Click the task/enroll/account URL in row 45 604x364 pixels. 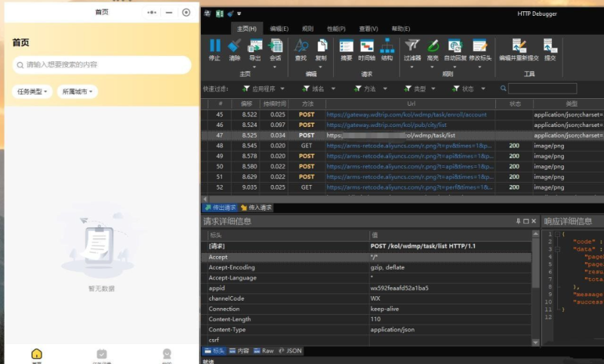tap(406, 115)
